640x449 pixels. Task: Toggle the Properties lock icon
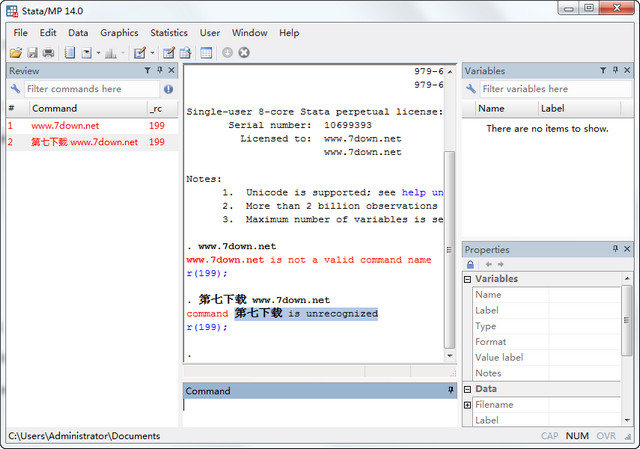click(470, 265)
